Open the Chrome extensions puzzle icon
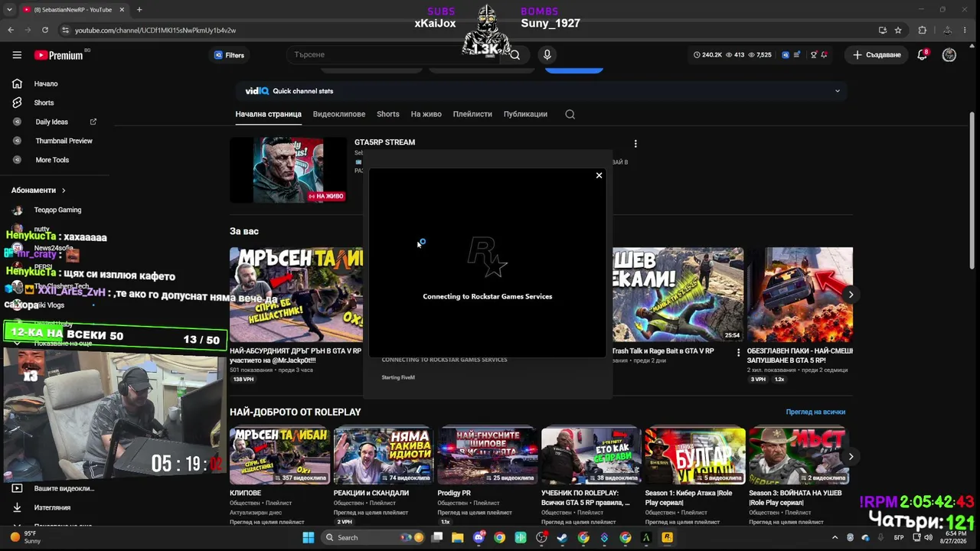980x551 pixels. pyautogui.click(x=922, y=30)
